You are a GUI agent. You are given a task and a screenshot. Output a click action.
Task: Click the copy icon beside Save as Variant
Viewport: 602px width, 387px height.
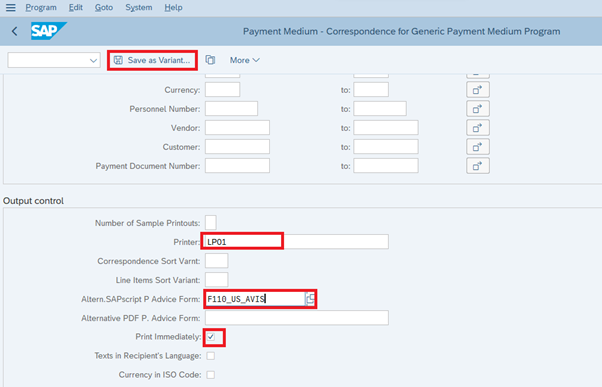click(210, 60)
